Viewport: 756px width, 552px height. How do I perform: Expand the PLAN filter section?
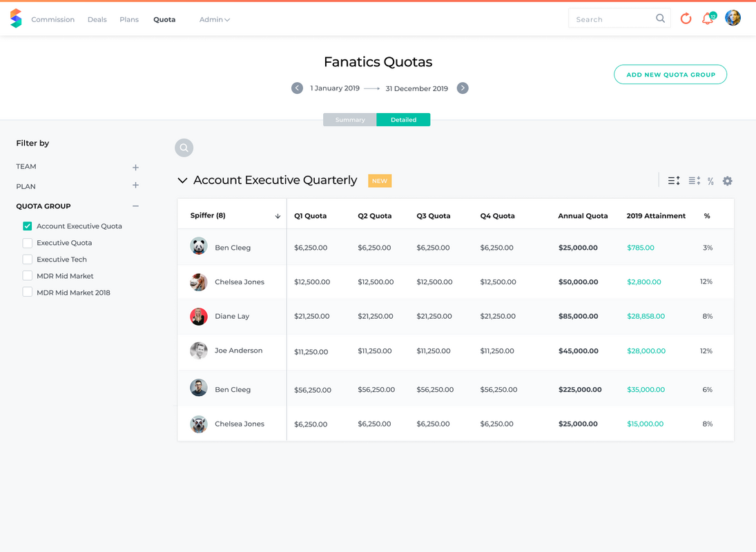135,186
